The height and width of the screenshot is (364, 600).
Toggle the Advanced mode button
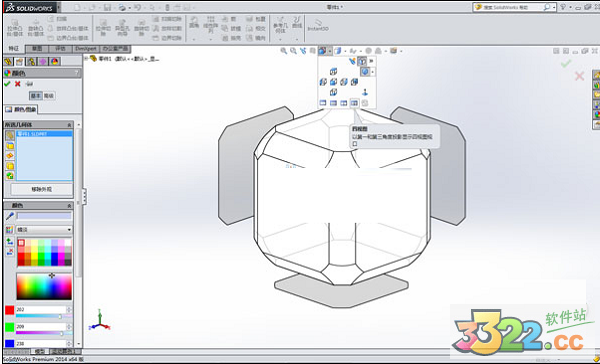(49, 96)
